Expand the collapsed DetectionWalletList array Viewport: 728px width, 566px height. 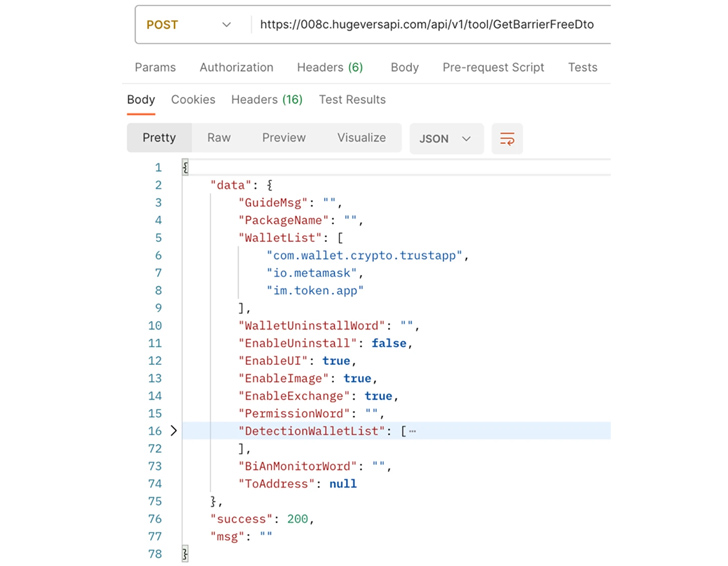coord(174,431)
